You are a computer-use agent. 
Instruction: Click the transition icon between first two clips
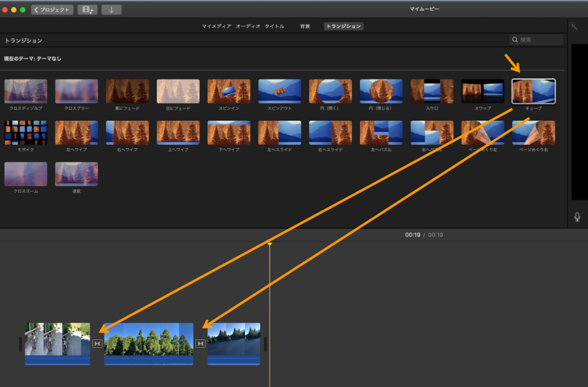(97, 344)
